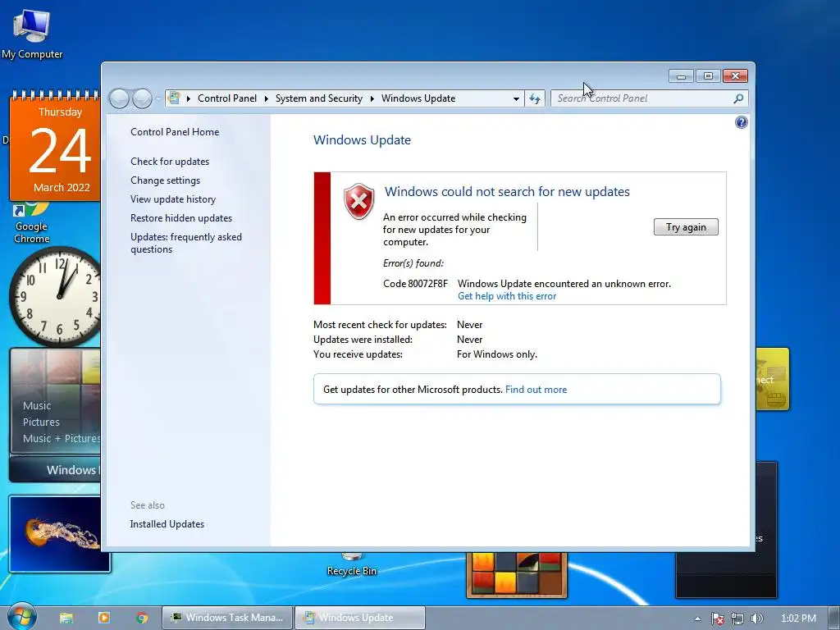Expand the arrow after Control Panel breadcrumb
The width and height of the screenshot is (840, 630).
pyautogui.click(x=267, y=98)
